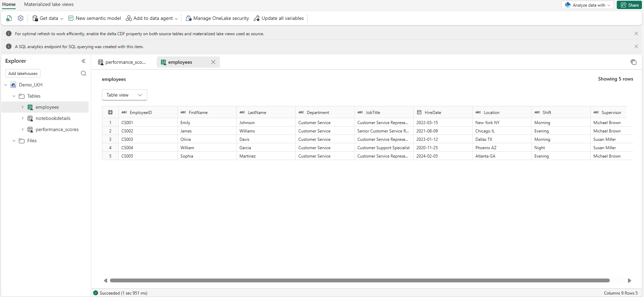Screen dimensions: 644x297
Task: Collapse the Tables folder chevron
Action: click(14, 96)
